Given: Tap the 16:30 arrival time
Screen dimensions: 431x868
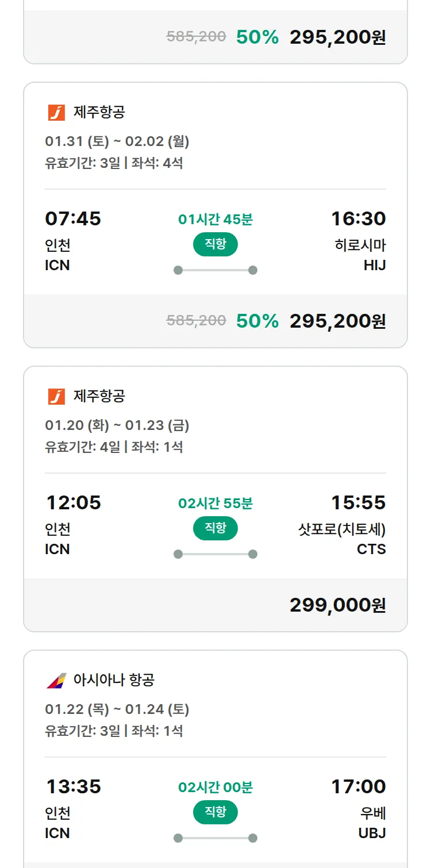Looking at the screenshot, I should [x=358, y=219].
